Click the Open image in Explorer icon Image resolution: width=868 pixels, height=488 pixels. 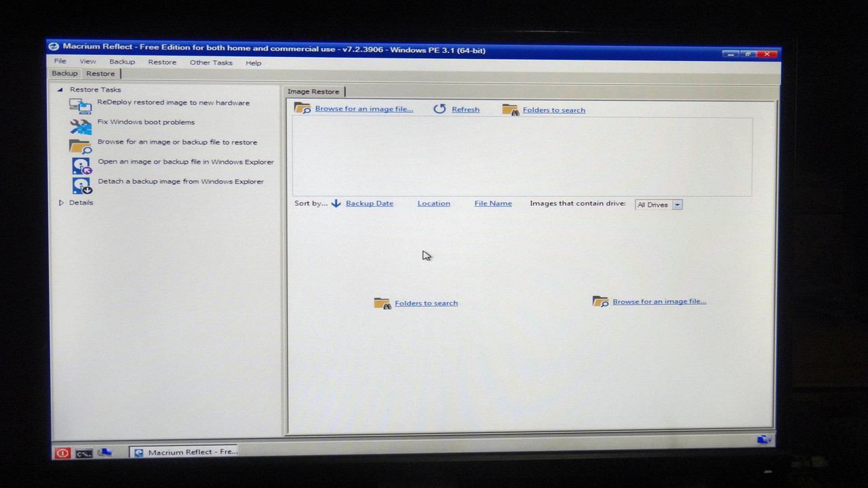pos(81,166)
